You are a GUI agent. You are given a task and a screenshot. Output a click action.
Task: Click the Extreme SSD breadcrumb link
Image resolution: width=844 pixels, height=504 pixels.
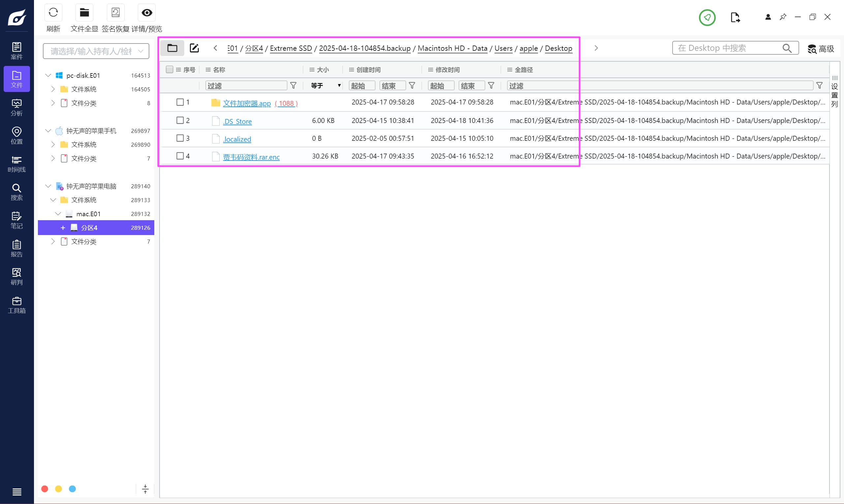pos(291,48)
